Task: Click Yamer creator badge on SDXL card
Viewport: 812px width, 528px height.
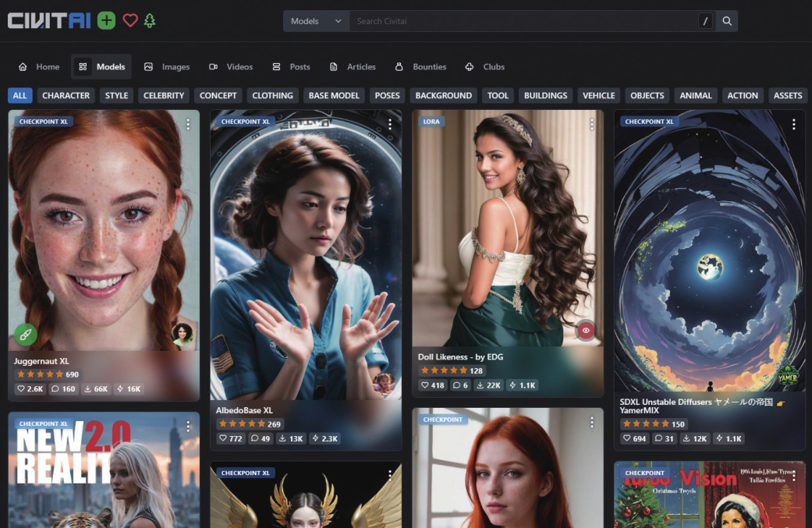Action: click(x=788, y=375)
